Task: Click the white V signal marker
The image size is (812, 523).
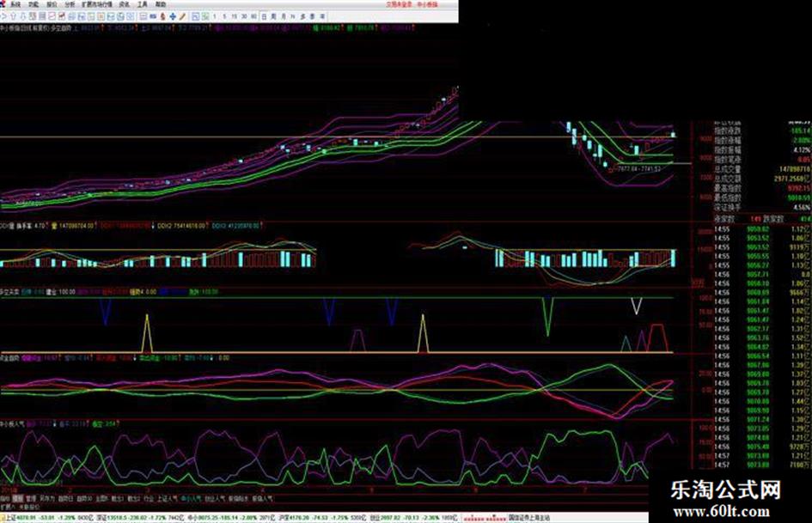Action: 637,306
